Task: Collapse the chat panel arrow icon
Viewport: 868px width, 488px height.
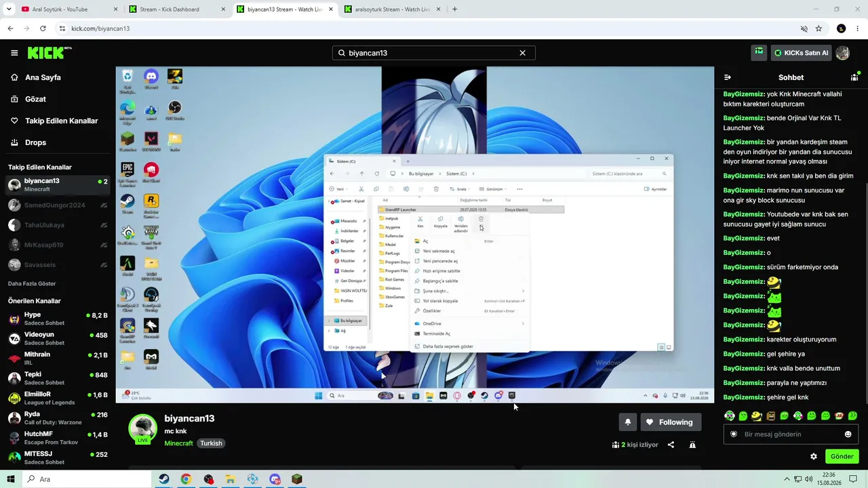Action: point(728,77)
